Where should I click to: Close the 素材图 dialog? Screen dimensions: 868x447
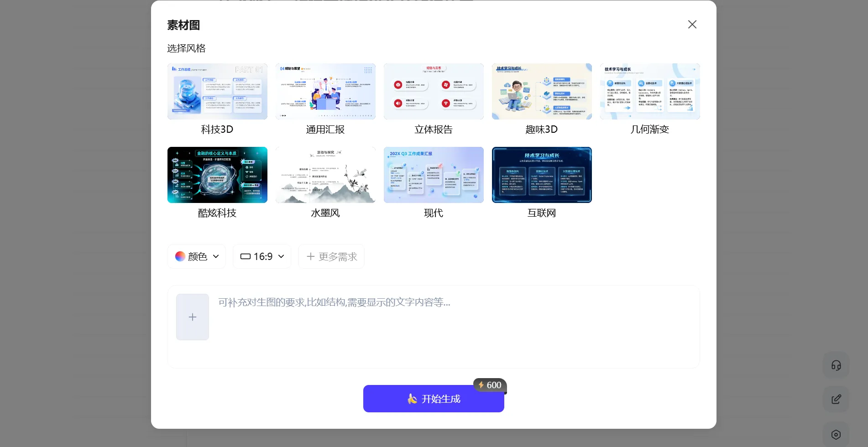tap(692, 25)
